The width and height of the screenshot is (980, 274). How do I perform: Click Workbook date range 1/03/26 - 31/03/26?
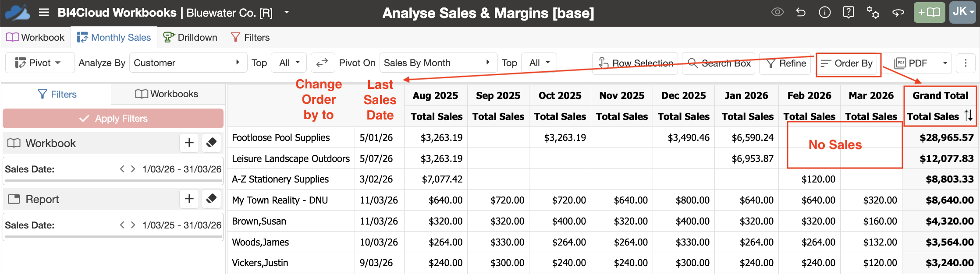tap(181, 169)
